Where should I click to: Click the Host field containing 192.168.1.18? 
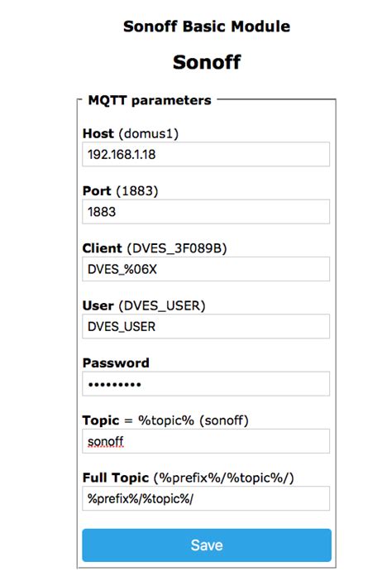(x=206, y=154)
